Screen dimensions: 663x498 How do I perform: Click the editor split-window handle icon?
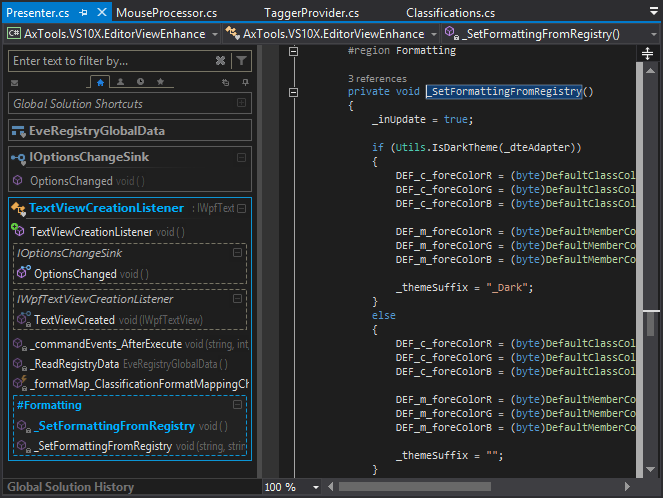point(647,54)
